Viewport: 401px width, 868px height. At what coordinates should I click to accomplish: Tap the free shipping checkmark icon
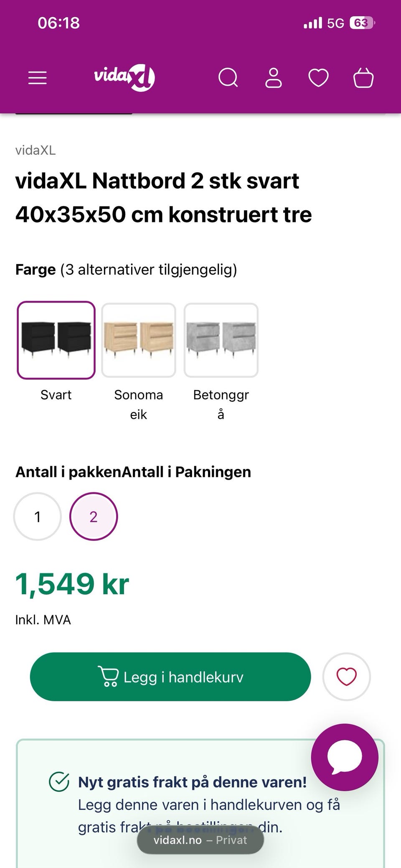(59, 781)
